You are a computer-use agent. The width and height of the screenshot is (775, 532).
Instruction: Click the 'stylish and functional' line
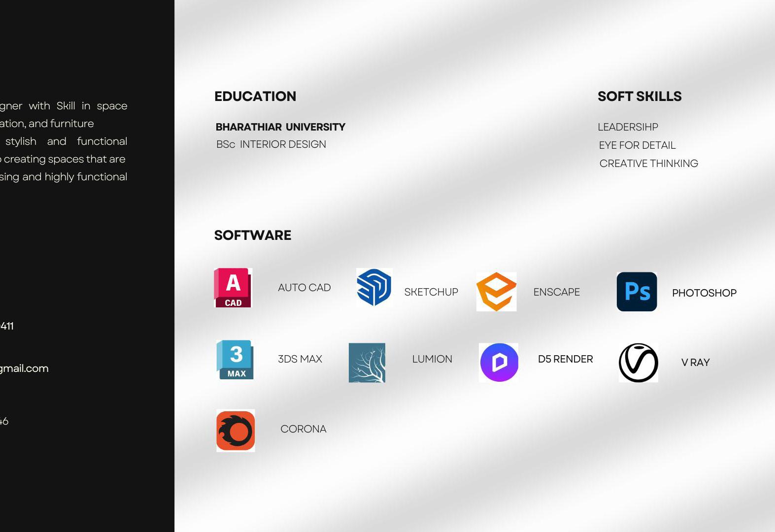coord(66,141)
